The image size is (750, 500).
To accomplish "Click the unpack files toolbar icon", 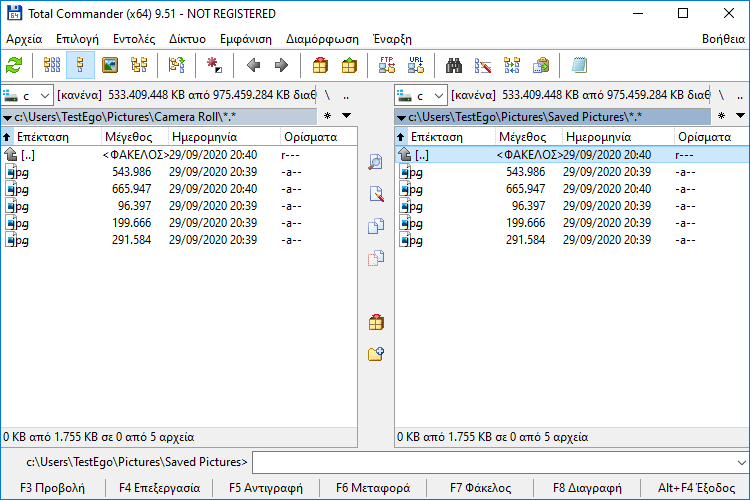I will click(x=349, y=65).
